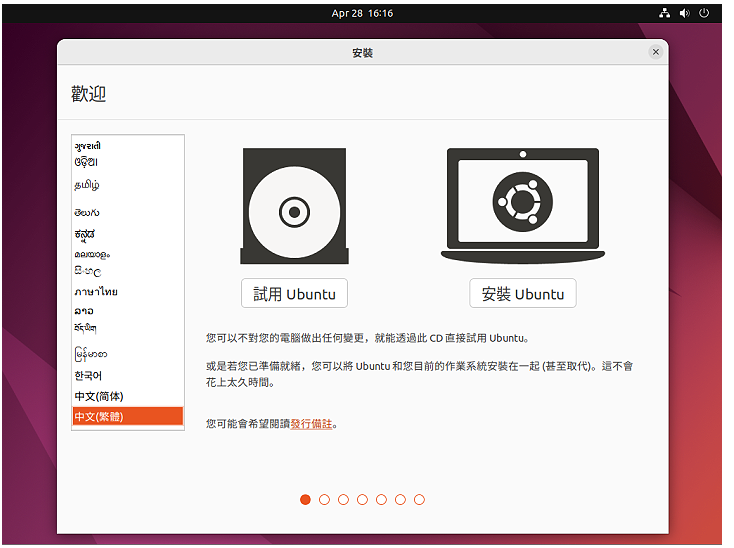Click the last progress dot indicator
This screenshot has width=734, height=548.
point(419,500)
